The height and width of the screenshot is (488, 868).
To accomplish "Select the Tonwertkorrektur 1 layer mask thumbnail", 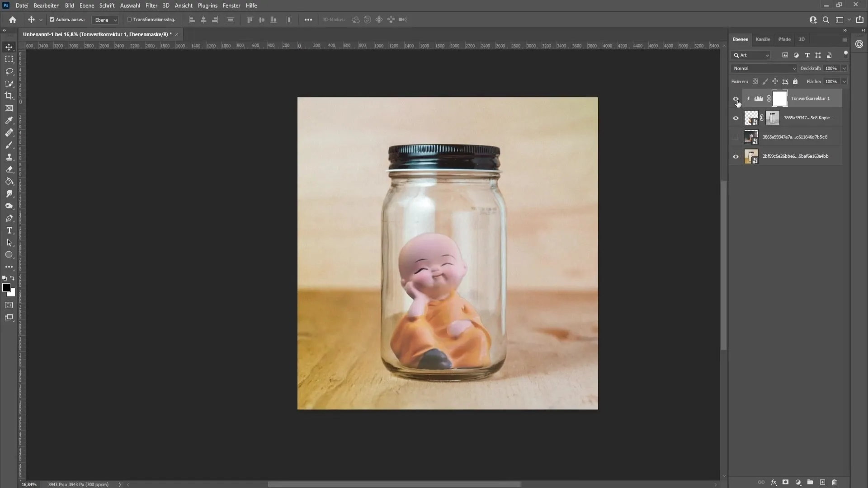I will click(779, 99).
